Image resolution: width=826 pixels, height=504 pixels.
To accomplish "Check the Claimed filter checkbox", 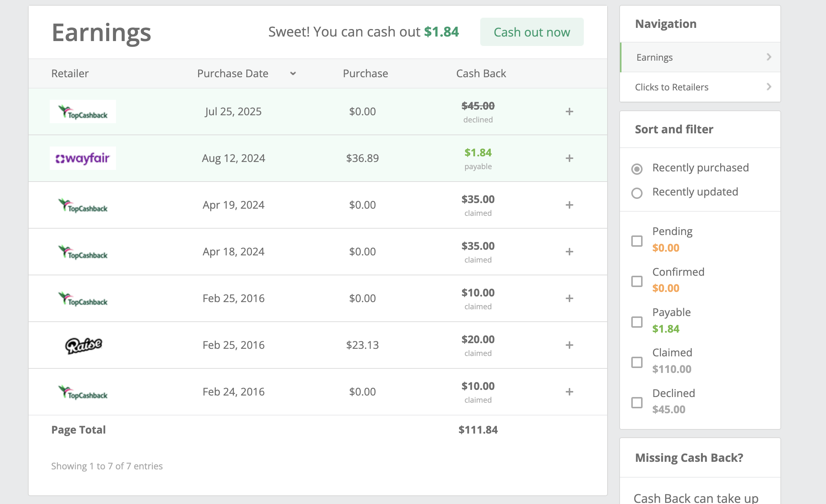I will coord(637,362).
